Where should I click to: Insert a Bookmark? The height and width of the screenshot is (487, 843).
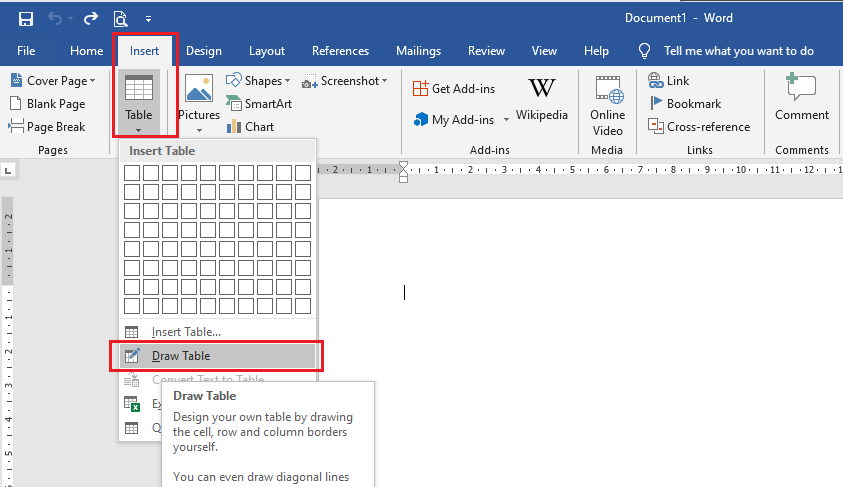click(684, 104)
